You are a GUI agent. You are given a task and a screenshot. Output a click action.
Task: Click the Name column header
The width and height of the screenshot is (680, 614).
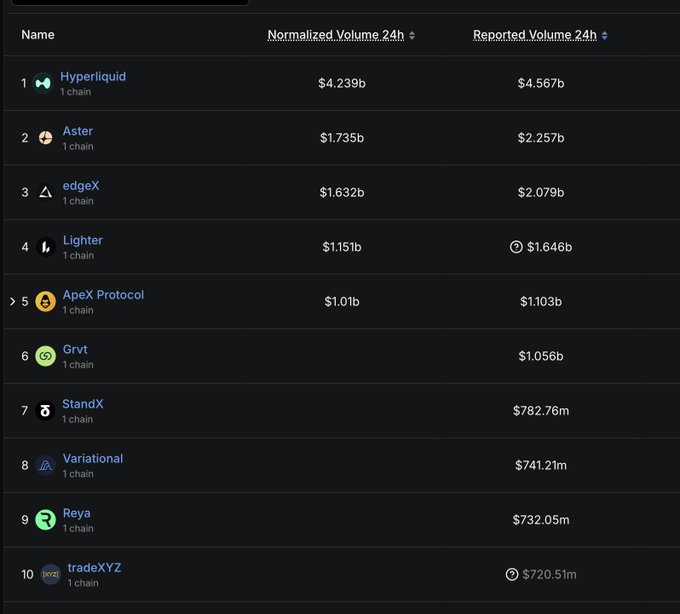[38, 35]
